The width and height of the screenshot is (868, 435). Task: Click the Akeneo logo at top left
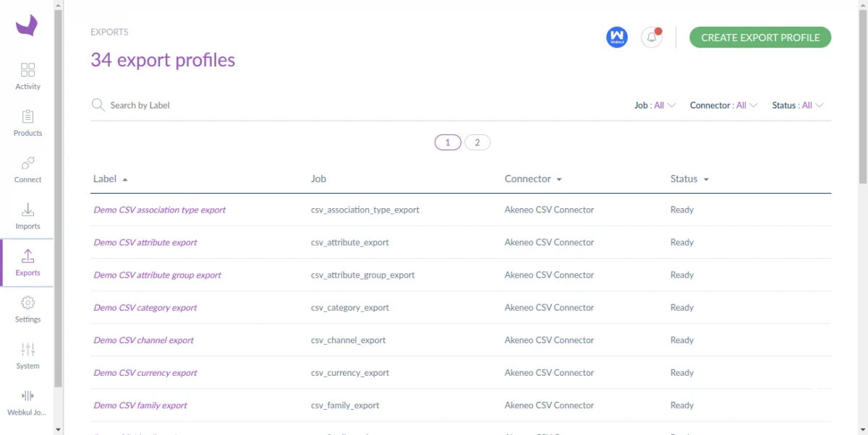point(27,26)
